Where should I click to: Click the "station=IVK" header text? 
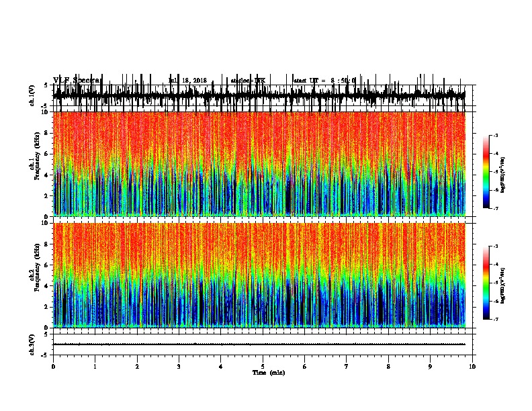point(248,81)
